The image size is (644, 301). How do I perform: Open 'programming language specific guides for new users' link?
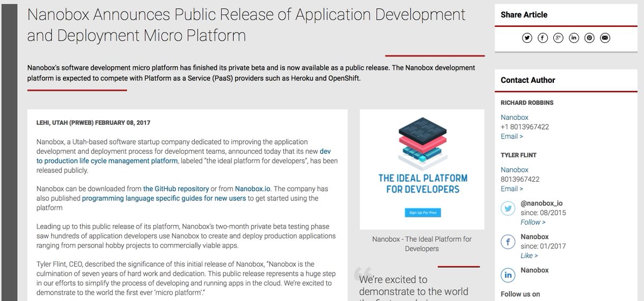(x=164, y=198)
